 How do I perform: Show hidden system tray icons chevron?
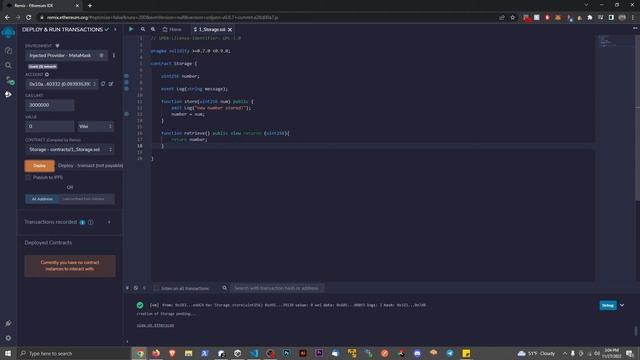click(x=565, y=353)
